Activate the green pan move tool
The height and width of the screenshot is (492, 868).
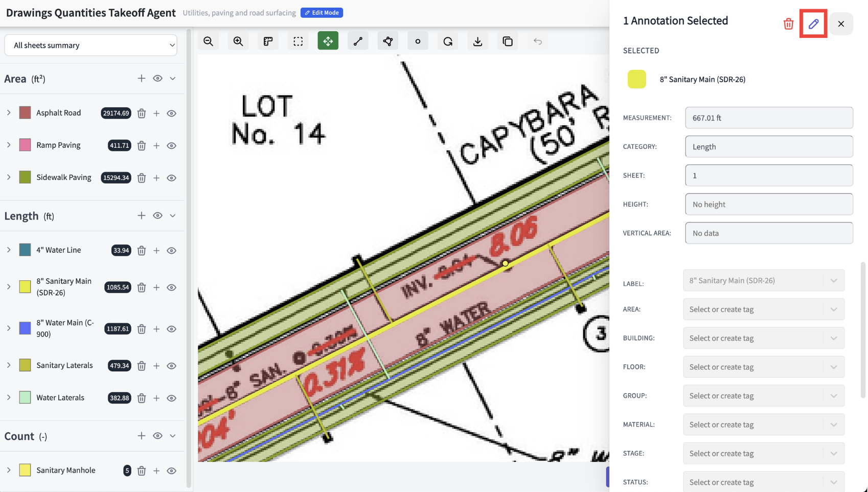pyautogui.click(x=328, y=41)
